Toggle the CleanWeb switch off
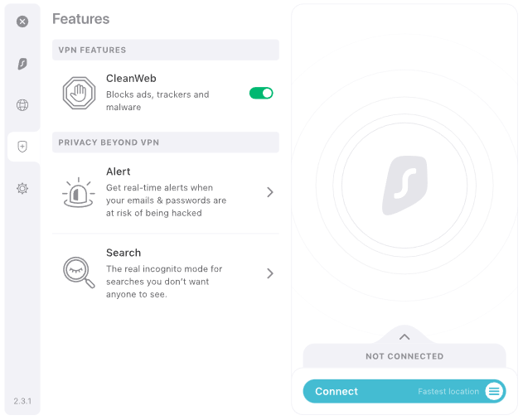The width and height of the screenshot is (523, 420). coord(261,94)
